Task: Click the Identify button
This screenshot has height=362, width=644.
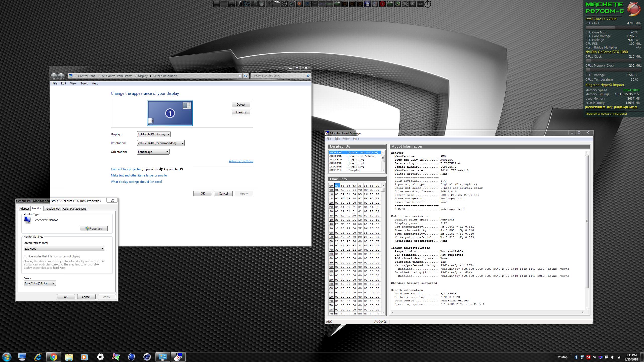Action: [x=241, y=112]
